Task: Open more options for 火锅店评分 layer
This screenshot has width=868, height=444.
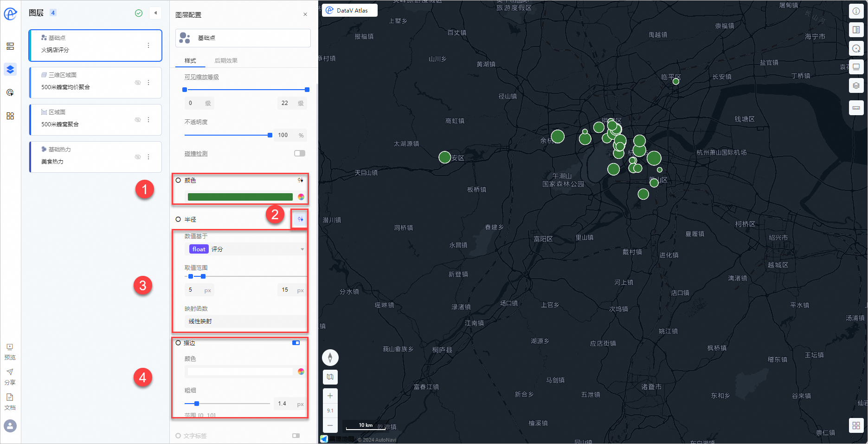Action: point(148,46)
